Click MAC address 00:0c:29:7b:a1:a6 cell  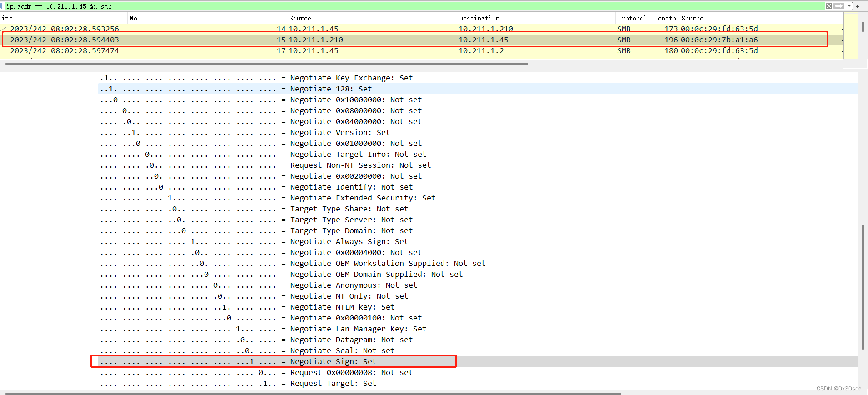(x=719, y=40)
